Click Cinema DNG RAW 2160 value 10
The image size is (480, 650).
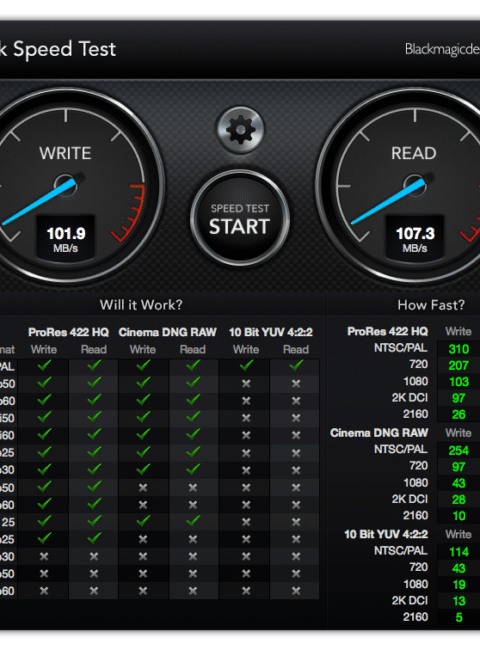458,516
